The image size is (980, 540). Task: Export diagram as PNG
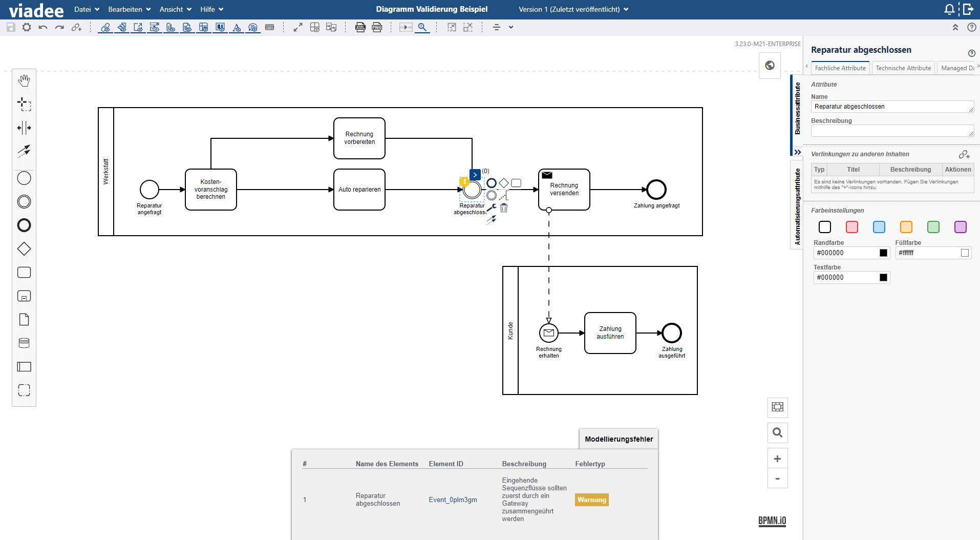(x=377, y=27)
